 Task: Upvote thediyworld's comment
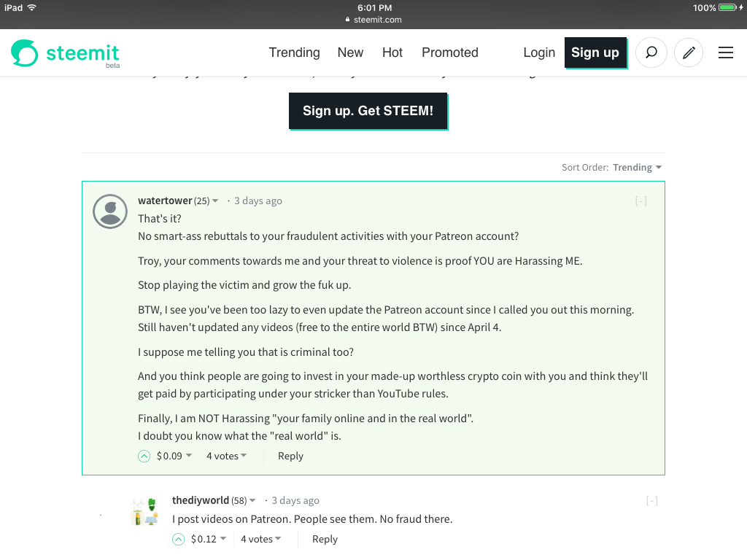178,539
